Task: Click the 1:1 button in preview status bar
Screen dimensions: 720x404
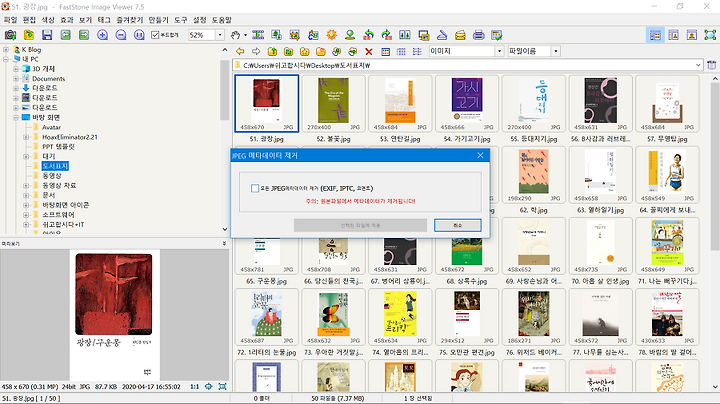Action: [195, 387]
